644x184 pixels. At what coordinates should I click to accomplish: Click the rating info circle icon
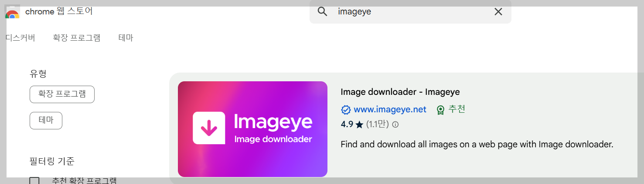click(395, 125)
